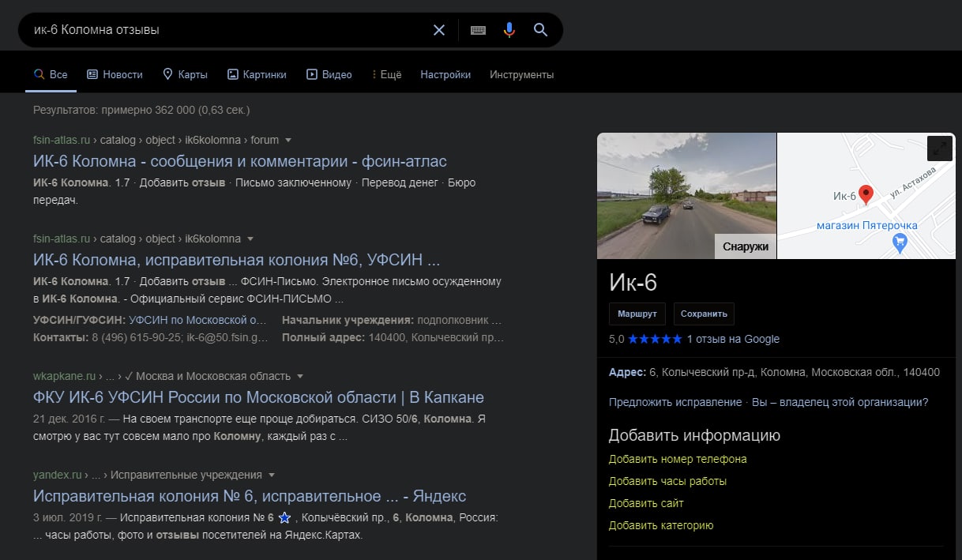962x560 pixels.
Task: Expand the arrow next to wkapkane.ru URL
Action: click(x=300, y=376)
